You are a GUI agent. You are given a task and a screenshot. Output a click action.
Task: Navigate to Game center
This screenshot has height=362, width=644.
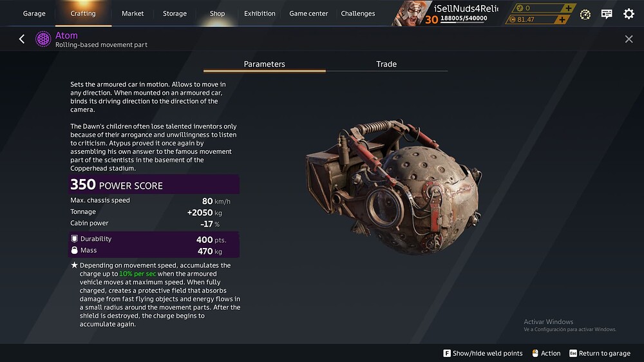coord(308,14)
